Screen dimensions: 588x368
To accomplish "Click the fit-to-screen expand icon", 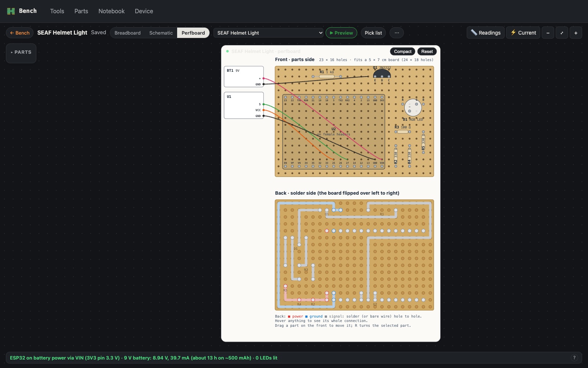I will point(562,33).
